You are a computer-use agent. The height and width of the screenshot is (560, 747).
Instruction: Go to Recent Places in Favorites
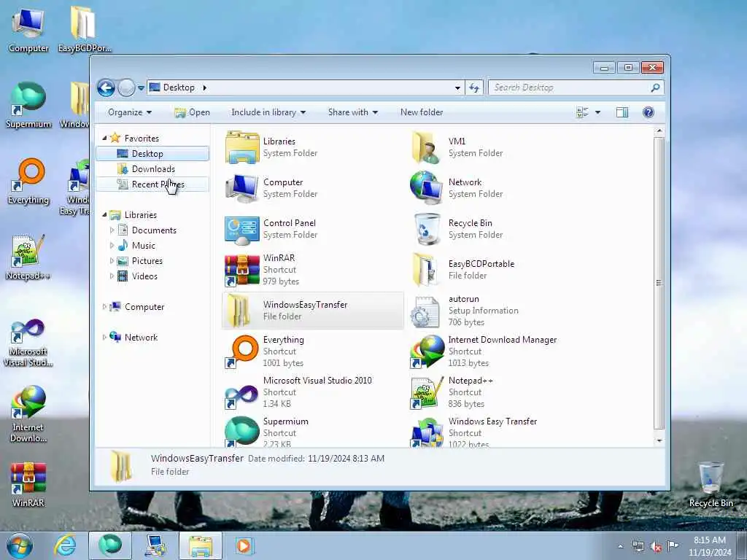coord(152,184)
